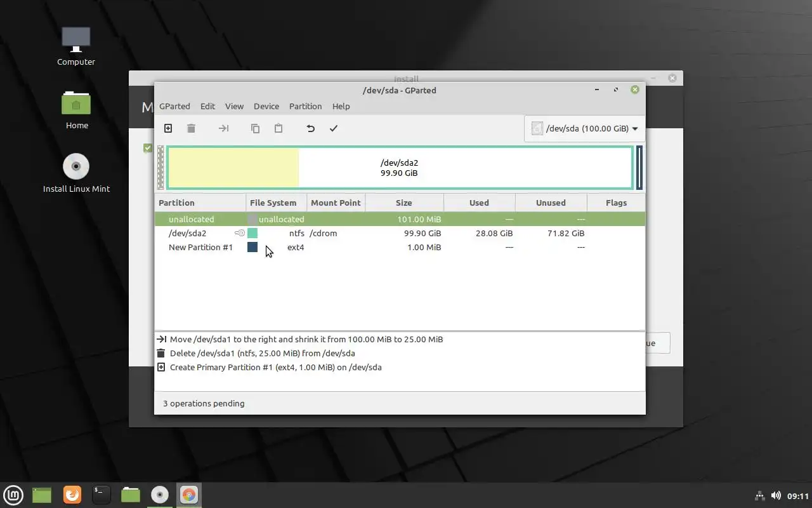Screen dimensions: 812x508
Task: Open the /dev/sda device dropdown
Action: pos(584,128)
